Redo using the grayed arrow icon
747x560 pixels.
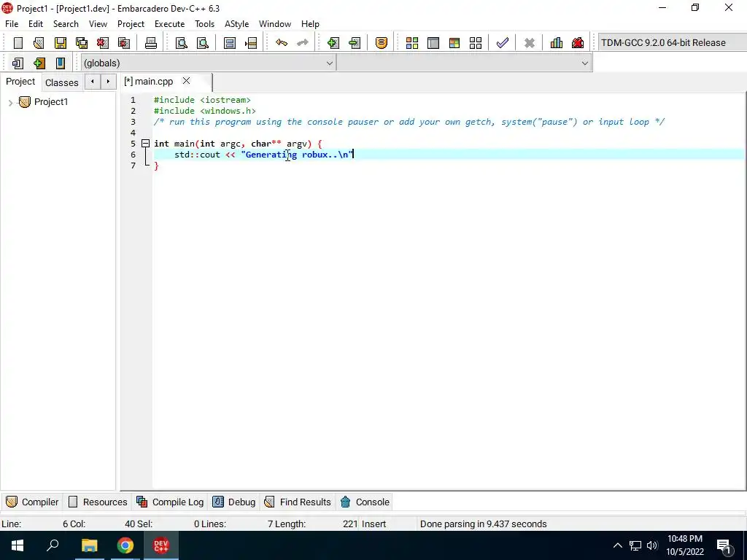click(303, 43)
